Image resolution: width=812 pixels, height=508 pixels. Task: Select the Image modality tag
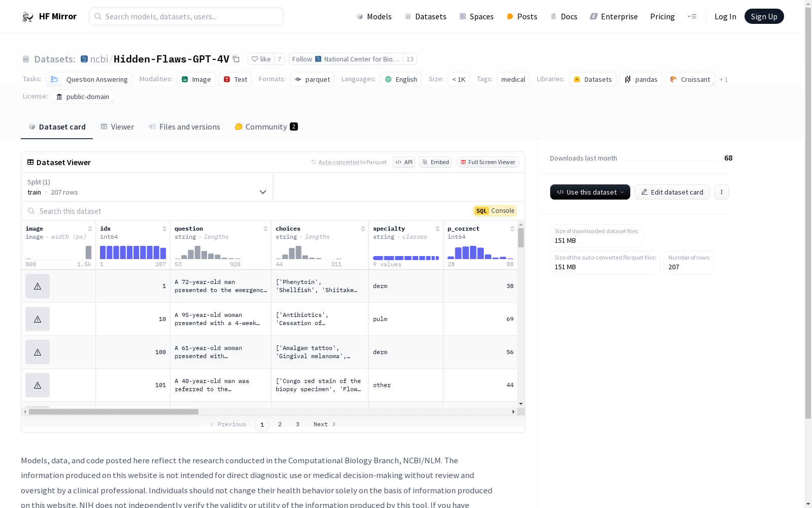[196, 79]
